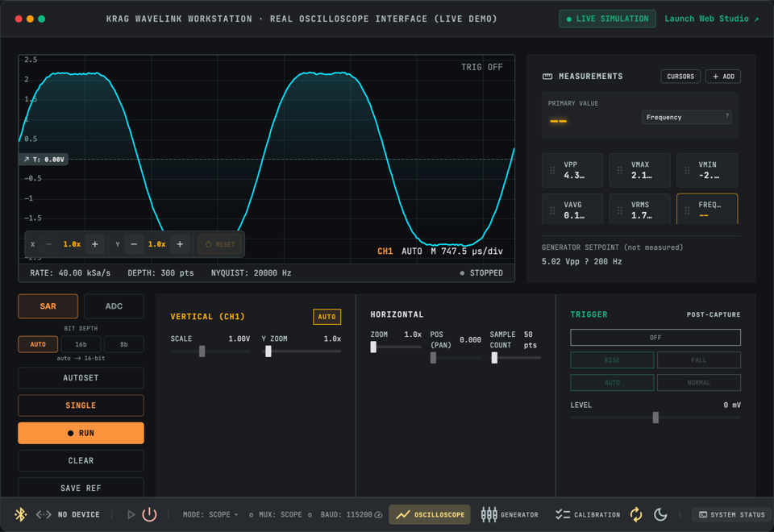The image size is (774, 532).
Task: Open the Frequency primary value dropdown
Action: coord(686,117)
